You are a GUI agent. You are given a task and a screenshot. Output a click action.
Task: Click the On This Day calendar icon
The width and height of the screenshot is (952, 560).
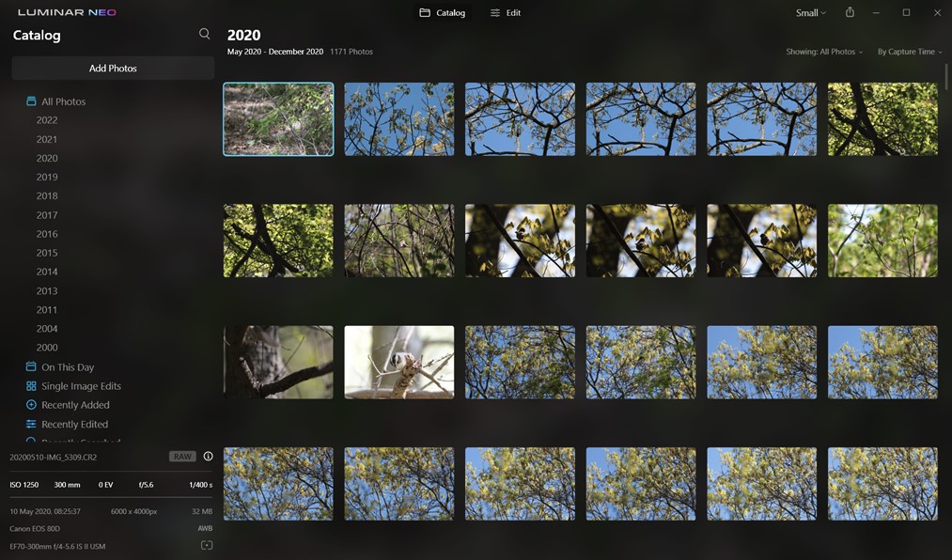click(x=31, y=367)
